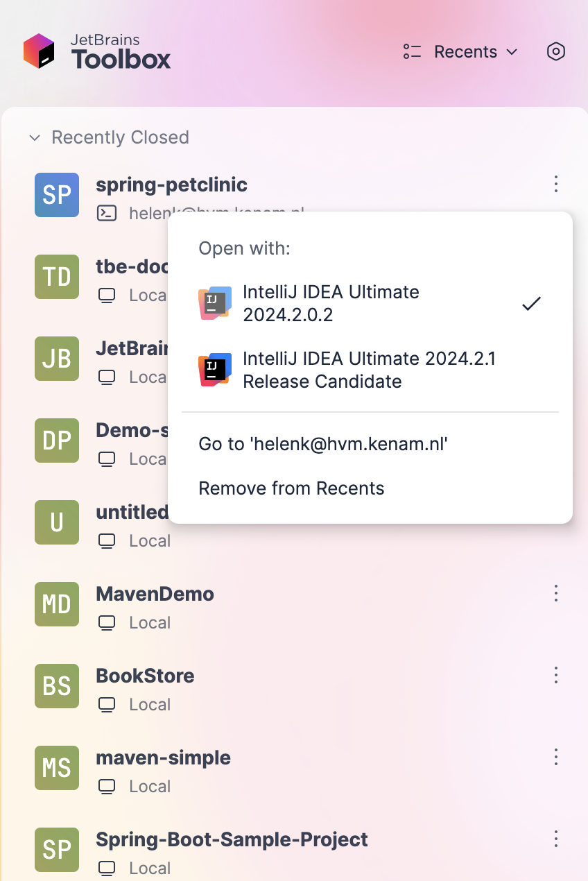Viewport: 588px width, 881px height.
Task: Select IntelliJ IDEA Ultimate 2024.2.0.2 as opener
Action: tap(331, 302)
